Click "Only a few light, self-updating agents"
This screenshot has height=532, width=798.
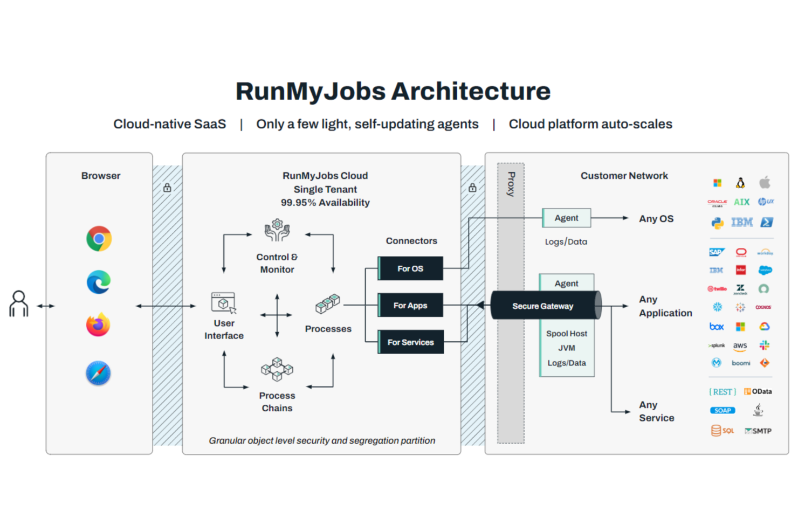[x=367, y=125]
